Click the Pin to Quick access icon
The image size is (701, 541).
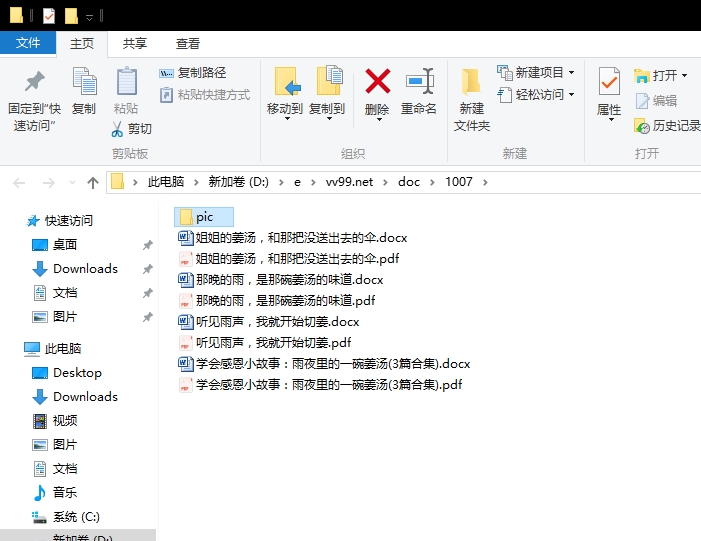click(x=34, y=81)
